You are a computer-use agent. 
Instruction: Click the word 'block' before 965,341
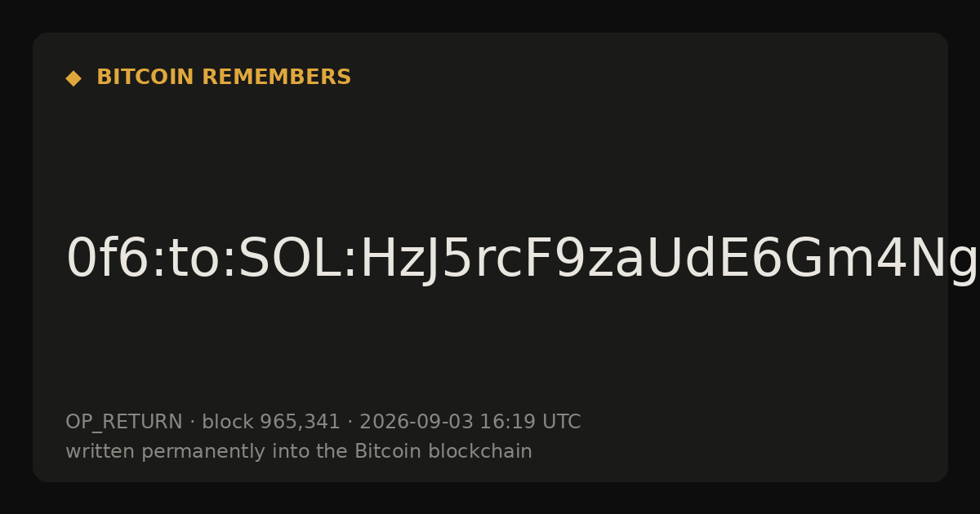228,422
